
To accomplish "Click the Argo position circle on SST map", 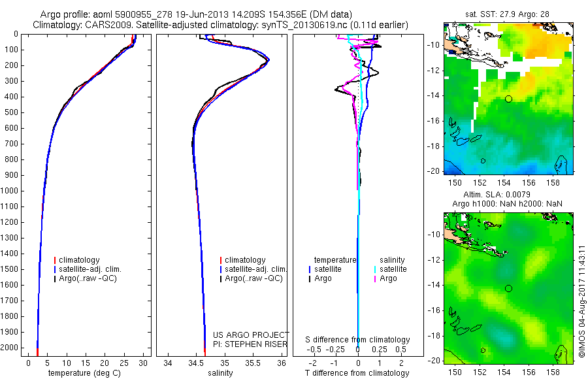I will pos(508,99).
